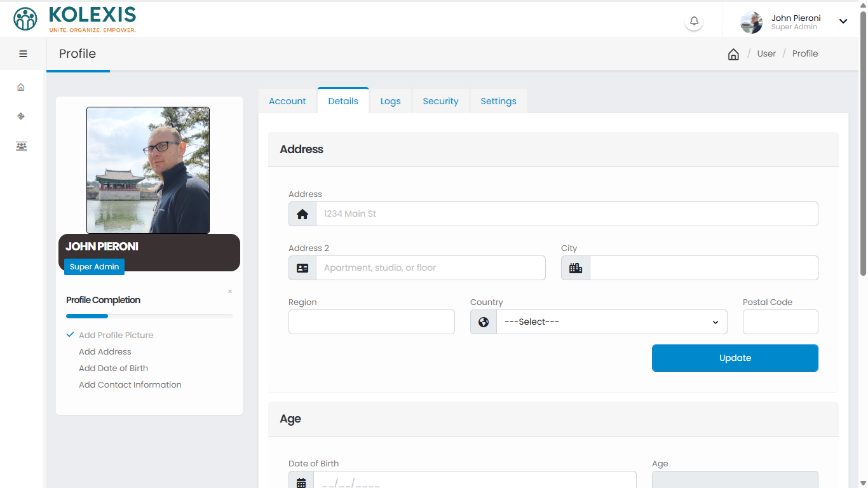The image size is (868, 488).
Task: Click the Super Admin badge
Action: tap(94, 267)
